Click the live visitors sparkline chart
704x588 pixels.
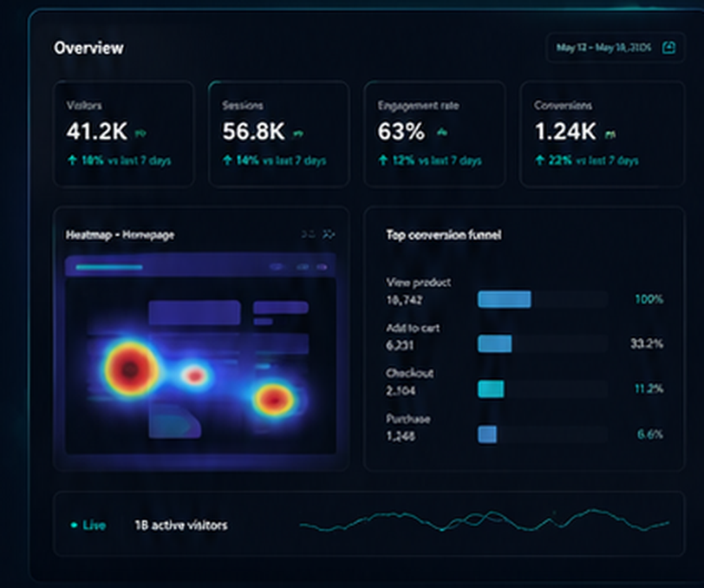(484, 521)
